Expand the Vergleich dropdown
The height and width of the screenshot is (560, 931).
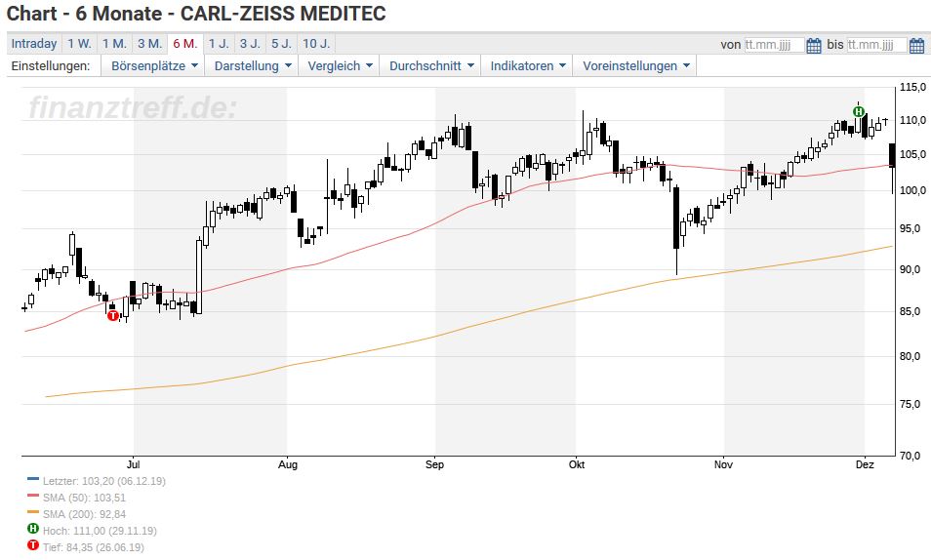(x=340, y=66)
